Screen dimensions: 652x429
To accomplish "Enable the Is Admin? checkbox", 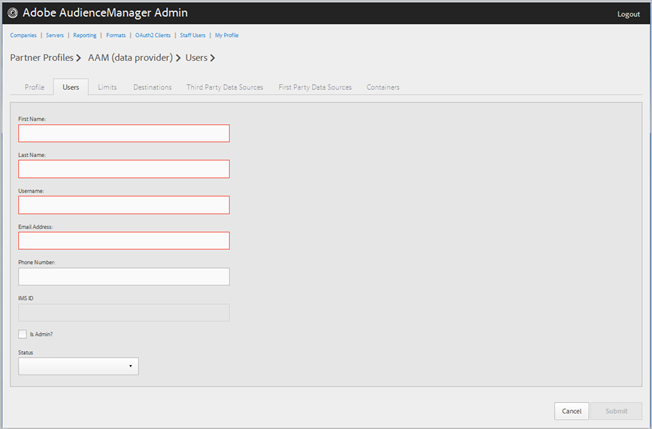I will pyautogui.click(x=22, y=334).
